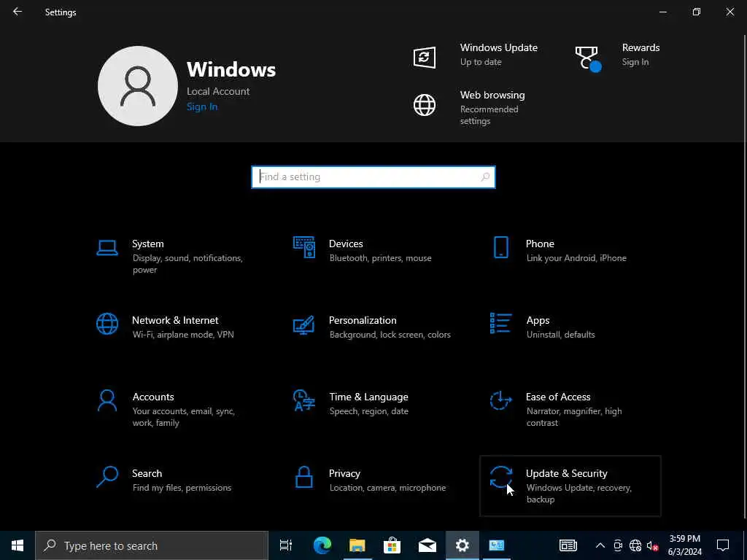Screen dimensions: 747x560
Task: Click the Accounts title text
Action: click(x=153, y=397)
